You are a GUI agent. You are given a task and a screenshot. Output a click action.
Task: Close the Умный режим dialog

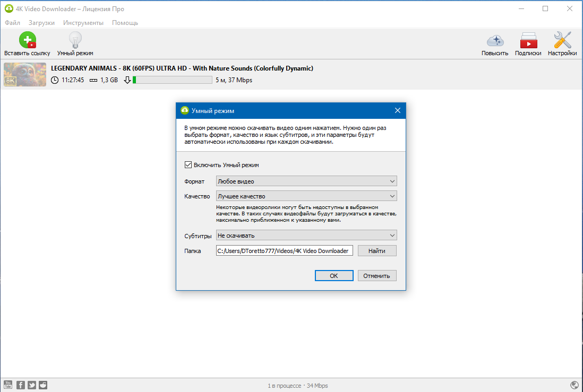398,110
